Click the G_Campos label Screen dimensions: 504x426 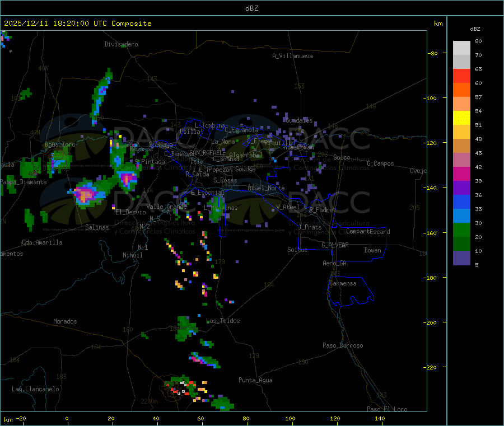[x=380, y=163]
